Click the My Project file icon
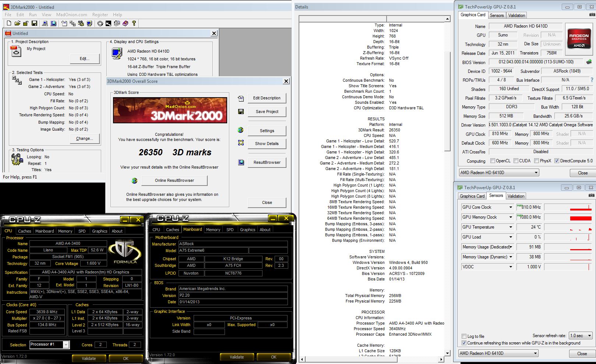Image resolution: width=596 pixels, height=364 pixels. [x=16, y=51]
